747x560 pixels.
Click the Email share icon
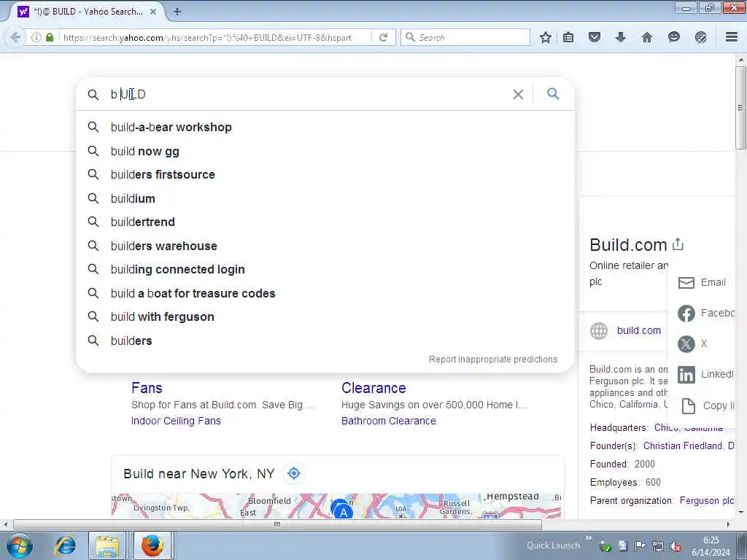click(686, 282)
